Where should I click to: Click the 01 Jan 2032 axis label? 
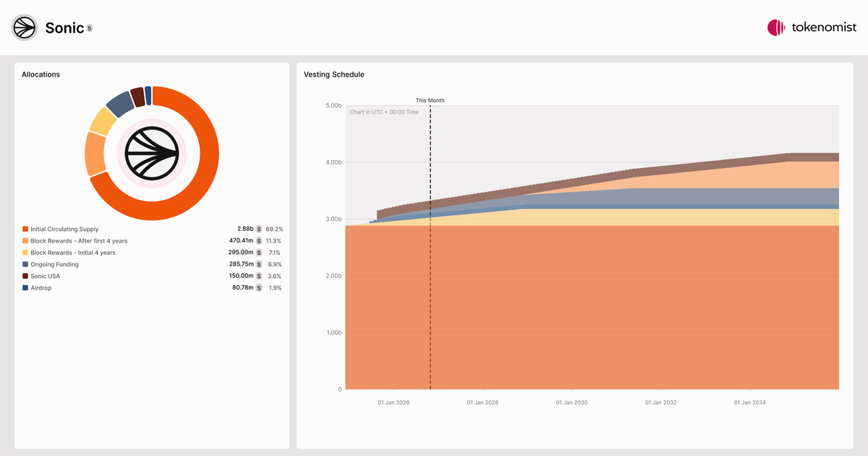click(x=660, y=402)
